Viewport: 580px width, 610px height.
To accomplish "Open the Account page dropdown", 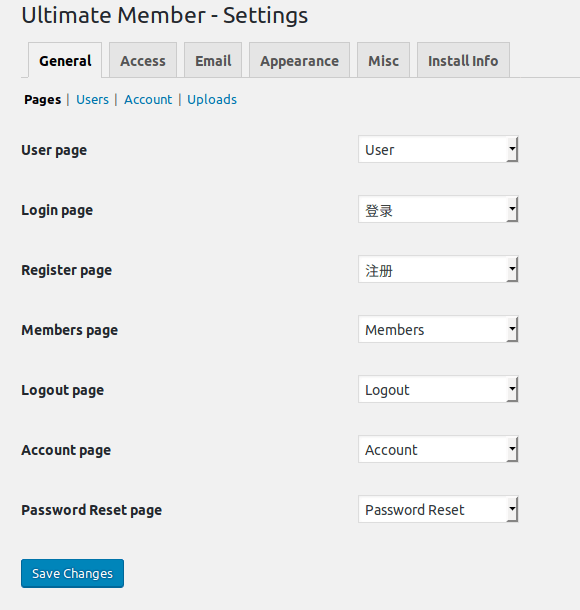I will [x=438, y=449].
